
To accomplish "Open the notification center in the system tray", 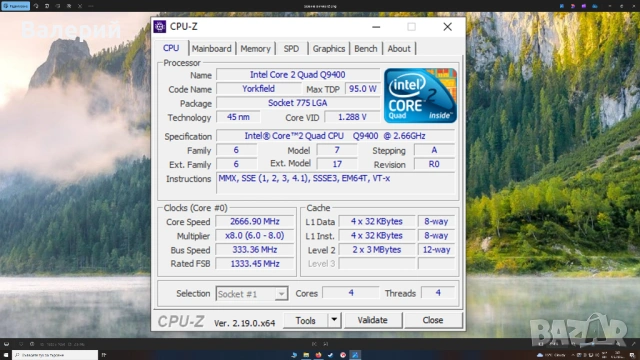I will pyautogui.click(x=632, y=355).
